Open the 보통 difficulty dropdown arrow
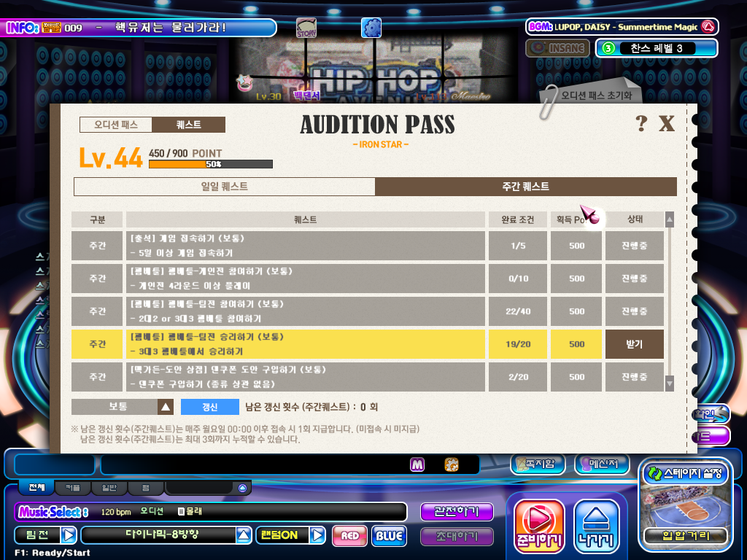The width and height of the screenshot is (747, 560). [166, 407]
